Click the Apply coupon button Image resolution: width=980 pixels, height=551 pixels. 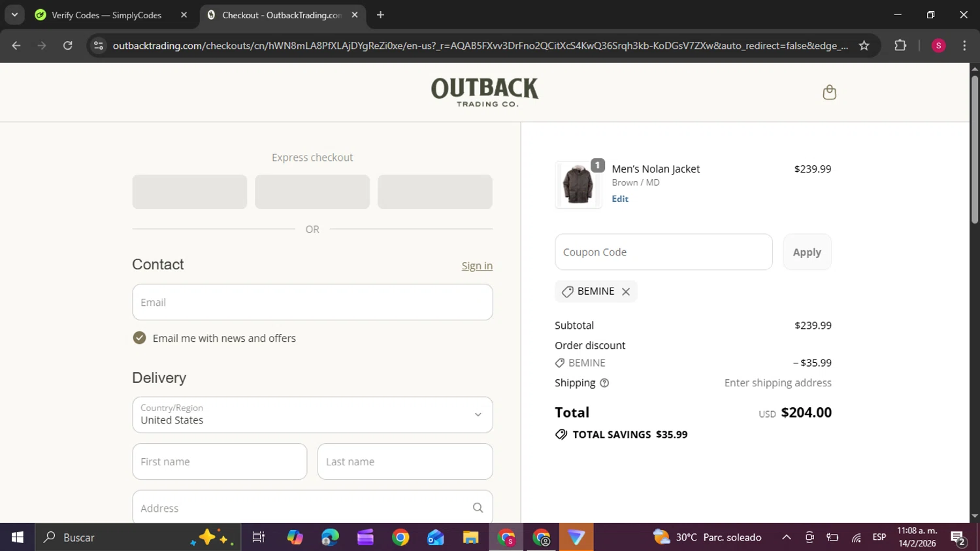(807, 252)
